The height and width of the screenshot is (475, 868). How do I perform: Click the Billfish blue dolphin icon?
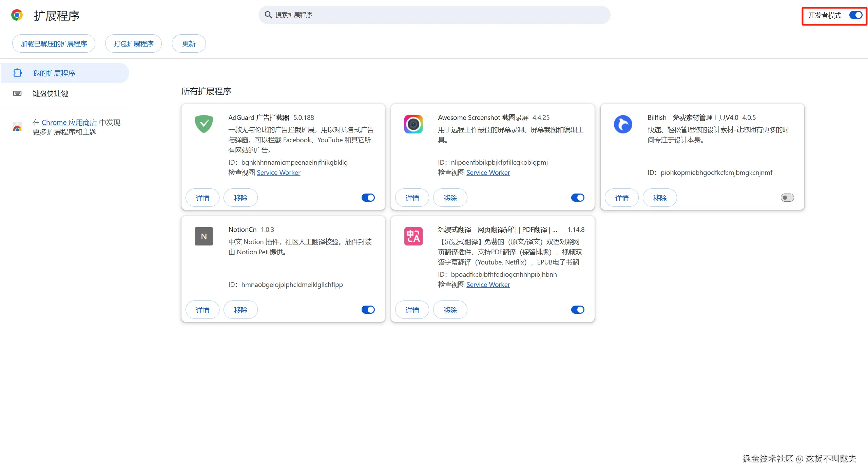coord(623,124)
